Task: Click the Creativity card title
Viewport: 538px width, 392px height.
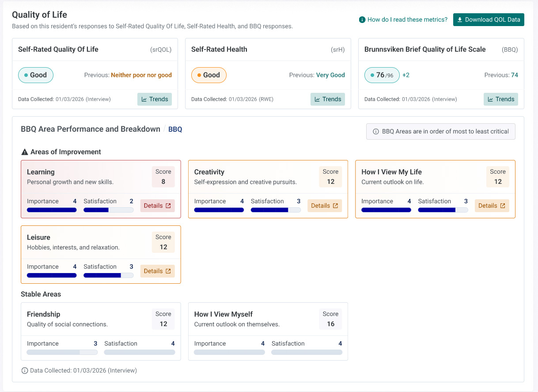Action: [209, 172]
